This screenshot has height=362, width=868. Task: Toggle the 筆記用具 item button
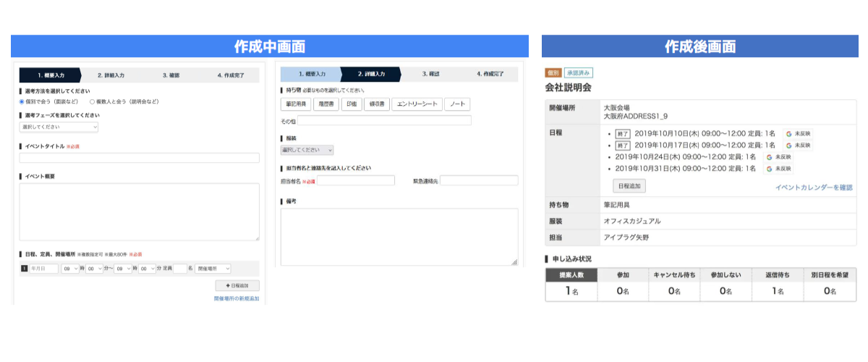(x=297, y=104)
